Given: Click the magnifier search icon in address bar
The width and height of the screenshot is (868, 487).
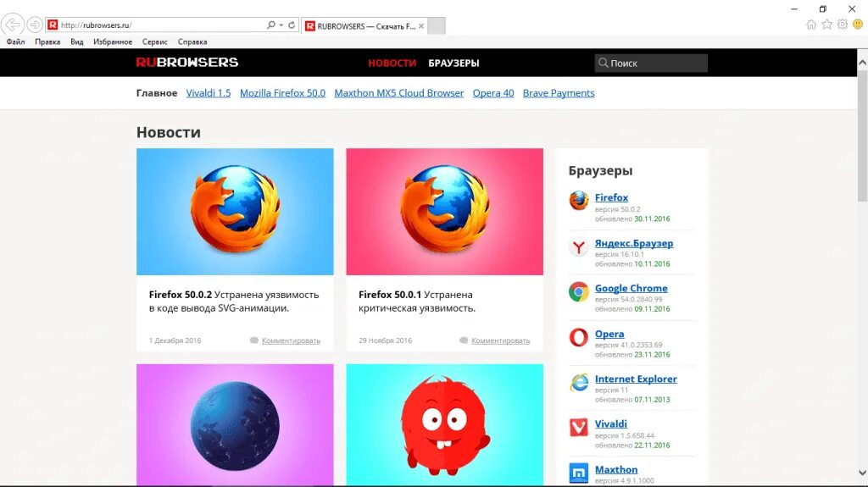Looking at the screenshot, I should pos(270,25).
